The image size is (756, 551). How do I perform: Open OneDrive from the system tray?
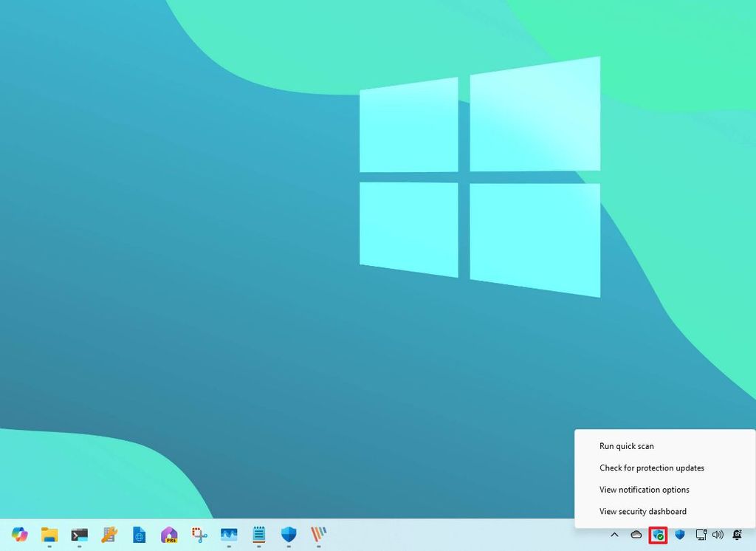coord(636,535)
